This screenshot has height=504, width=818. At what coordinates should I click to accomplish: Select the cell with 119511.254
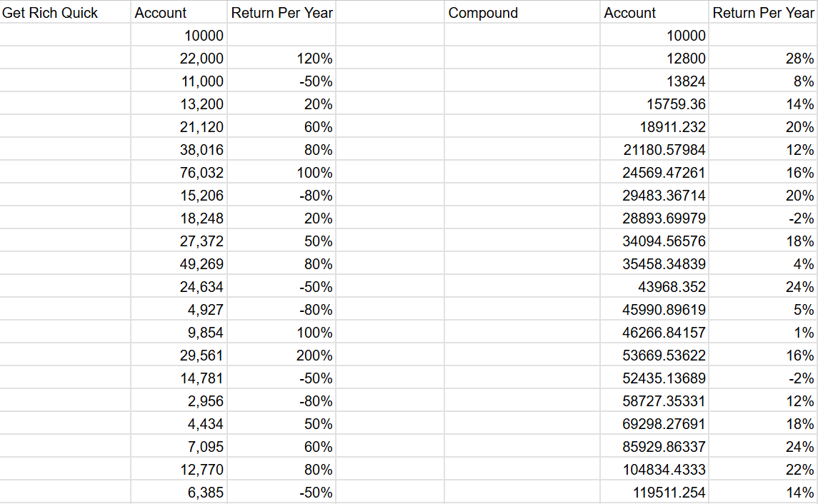point(654,492)
